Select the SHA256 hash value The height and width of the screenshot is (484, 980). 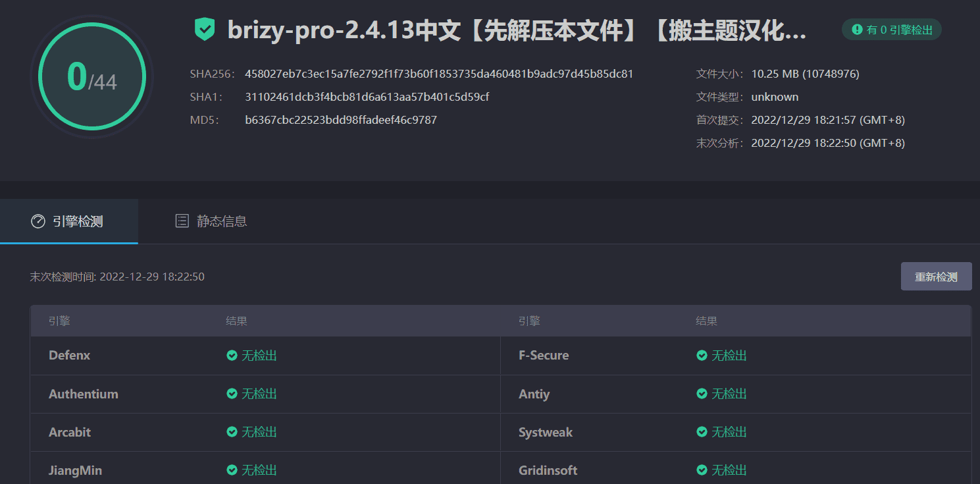(x=439, y=74)
